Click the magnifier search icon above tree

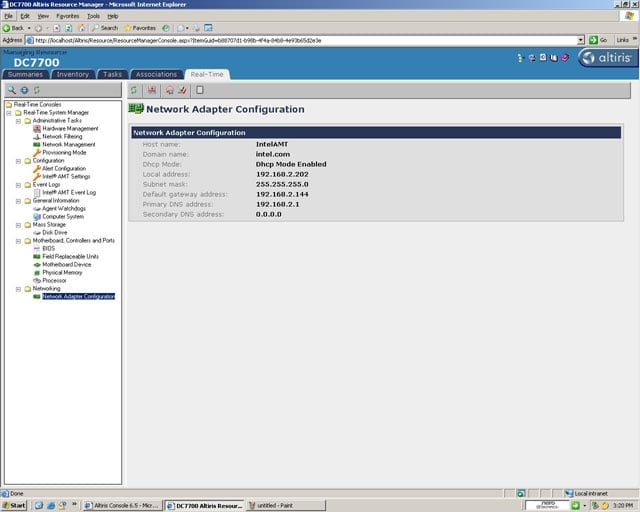click(12, 90)
